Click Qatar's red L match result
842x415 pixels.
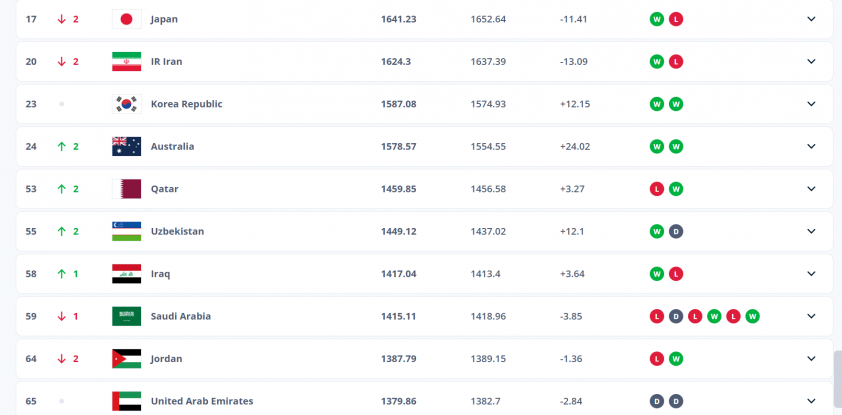point(657,189)
